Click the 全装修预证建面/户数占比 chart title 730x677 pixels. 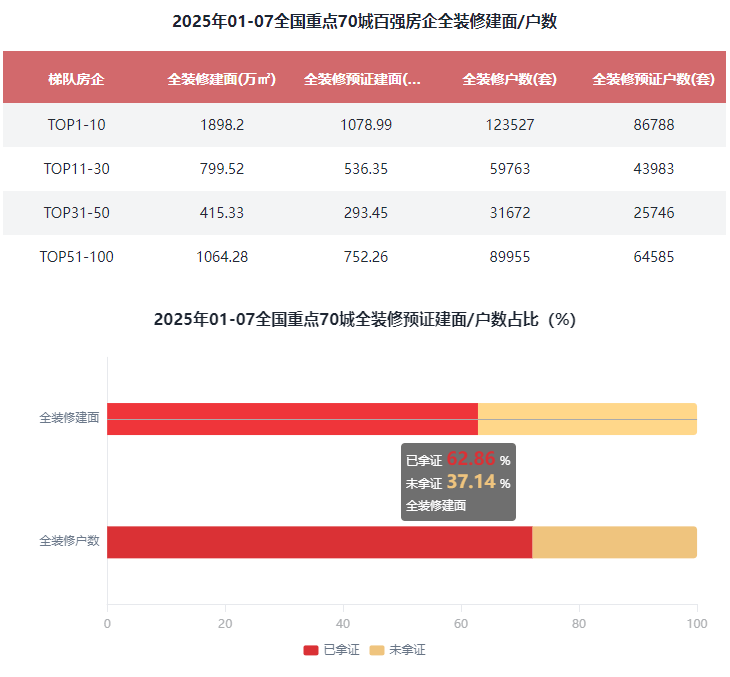coord(364,320)
